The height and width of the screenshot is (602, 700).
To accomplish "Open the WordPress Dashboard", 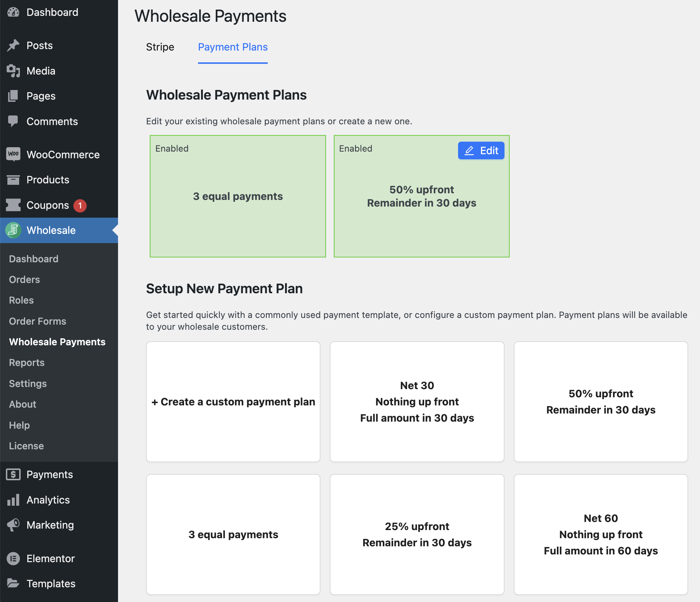I will tap(52, 12).
